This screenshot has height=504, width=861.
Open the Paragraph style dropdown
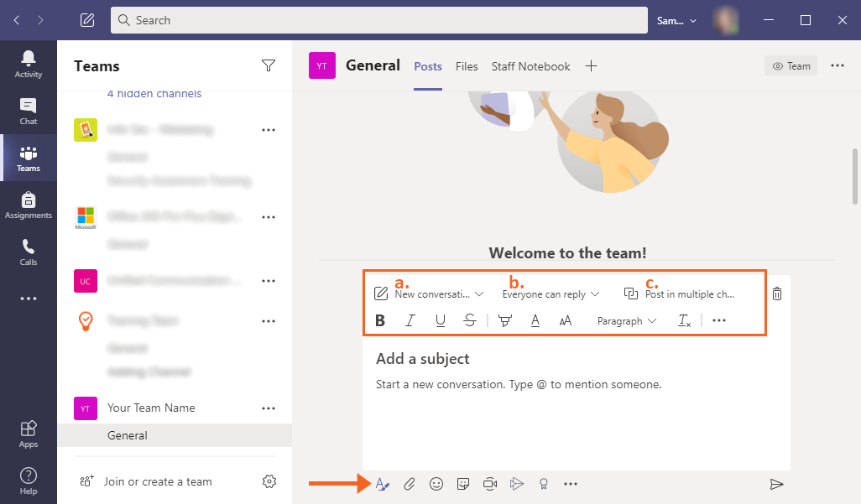click(626, 320)
